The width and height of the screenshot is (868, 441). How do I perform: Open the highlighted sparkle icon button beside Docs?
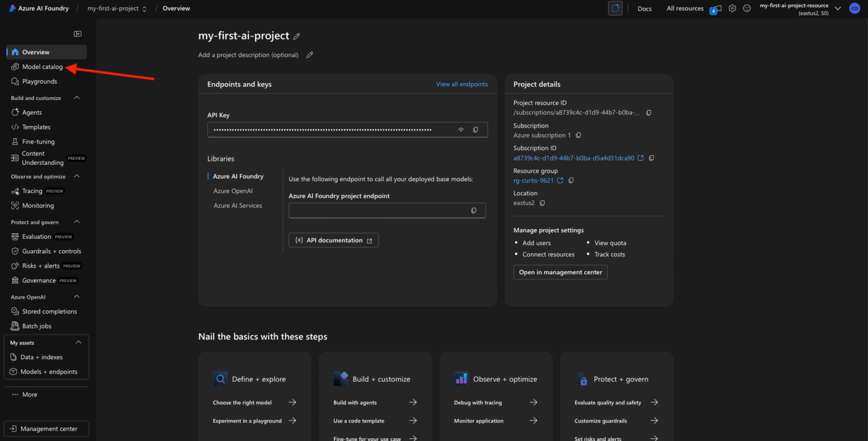pos(615,8)
